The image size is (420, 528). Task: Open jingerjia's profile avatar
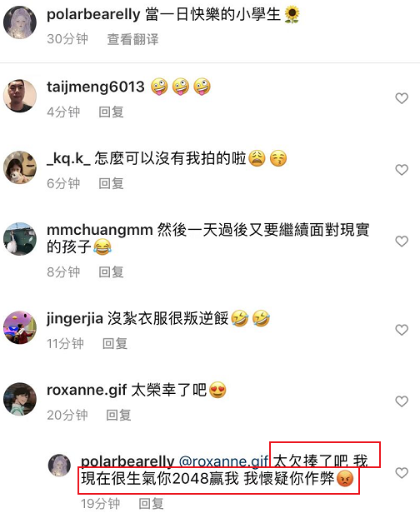pyautogui.click(x=20, y=327)
